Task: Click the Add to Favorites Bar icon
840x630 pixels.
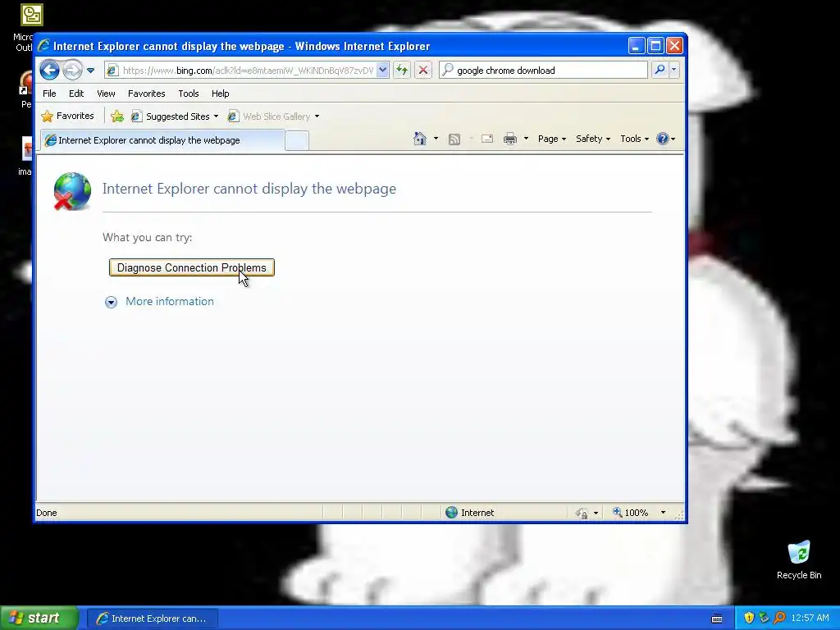Action: click(x=117, y=116)
